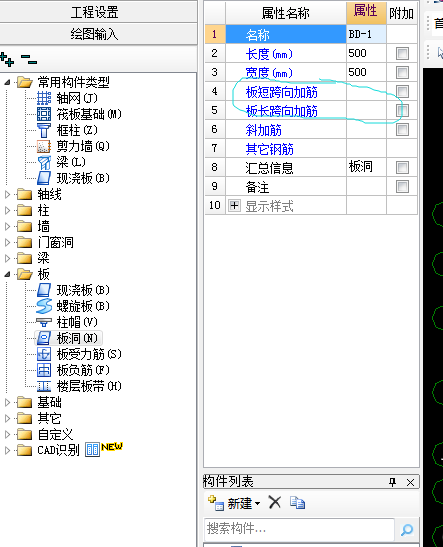Click the 常用构件类型 folder icon
This screenshot has width=443, height=547.
pyautogui.click(x=24, y=82)
